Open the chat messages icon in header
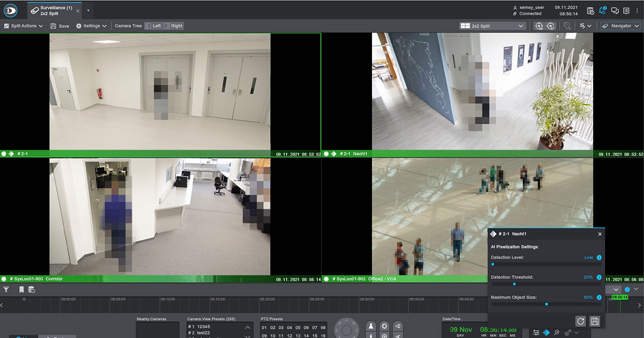Image resolution: width=644 pixels, height=338 pixels. click(615, 10)
